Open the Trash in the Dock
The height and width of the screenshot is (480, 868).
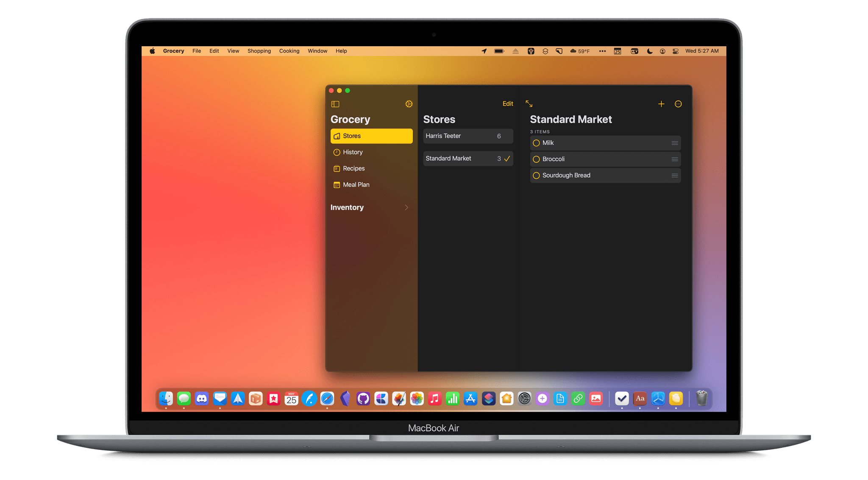point(702,399)
